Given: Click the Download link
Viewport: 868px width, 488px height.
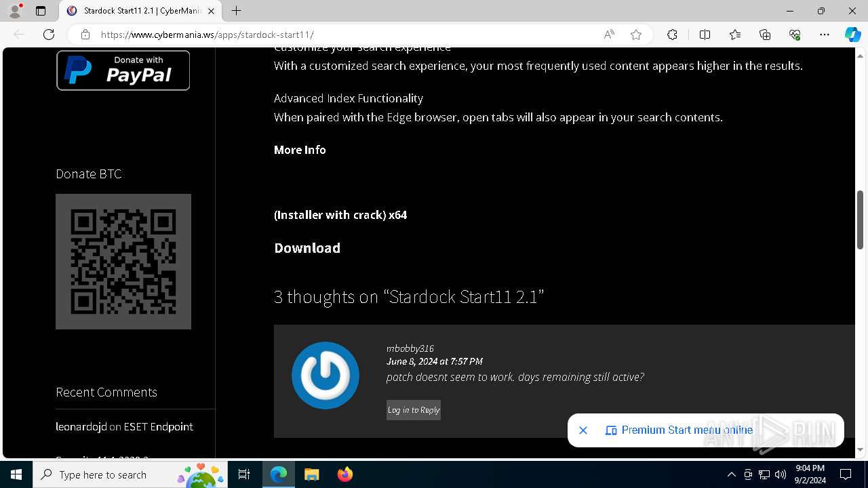Looking at the screenshot, I should [307, 248].
